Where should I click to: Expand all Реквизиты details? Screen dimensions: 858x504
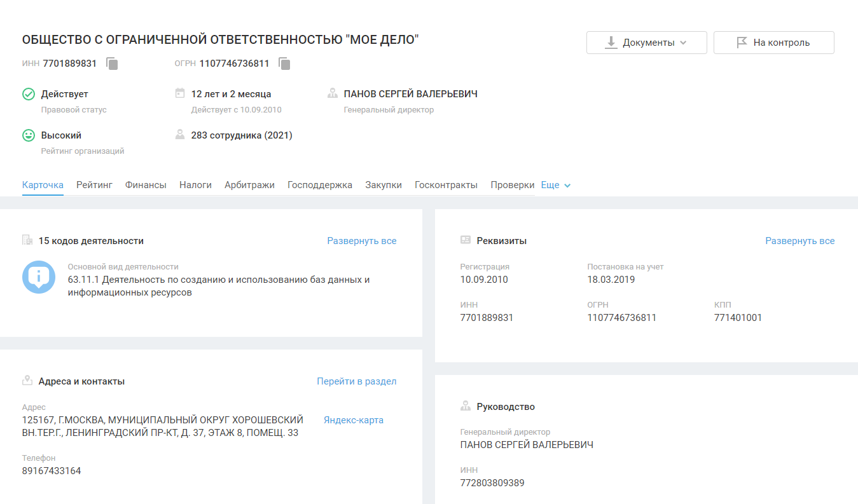(799, 241)
